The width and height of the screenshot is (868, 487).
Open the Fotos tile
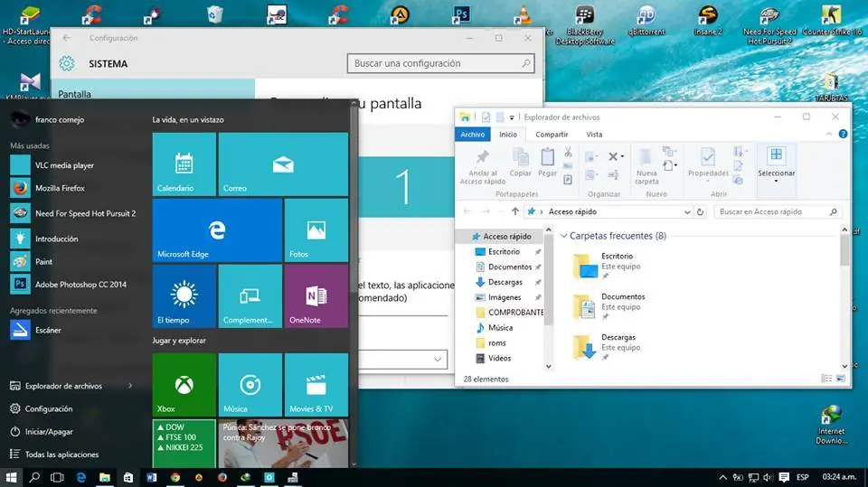pos(316,230)
